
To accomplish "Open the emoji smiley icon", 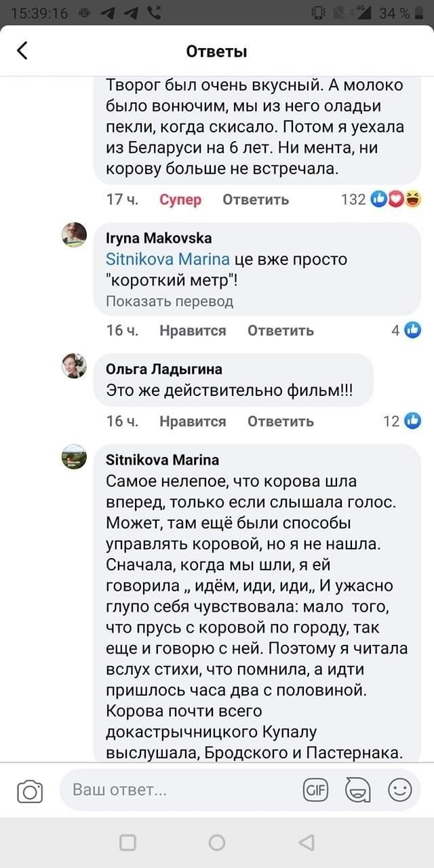I will coord(399,790).
